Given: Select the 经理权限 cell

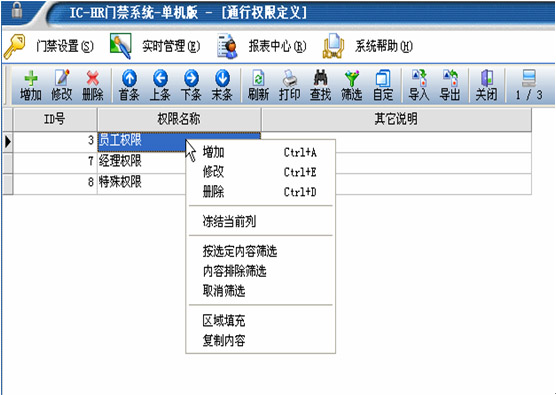Looking at the screenshot, I should (142, 162).
